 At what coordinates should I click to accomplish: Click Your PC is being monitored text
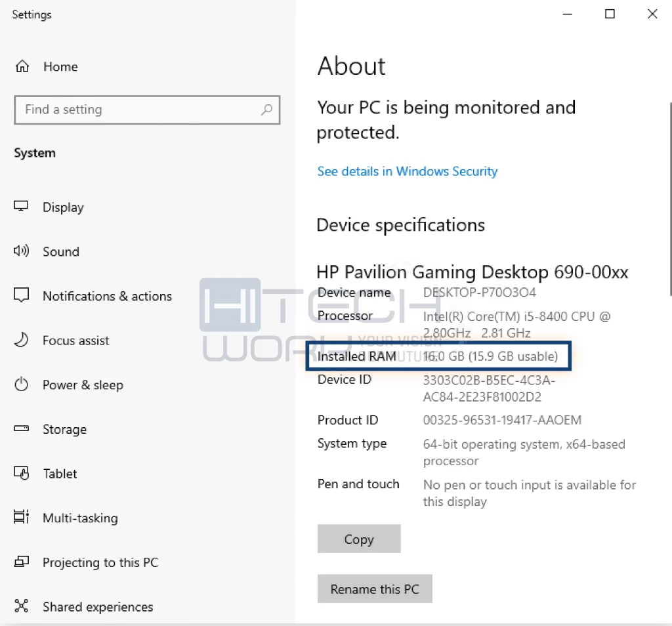click(446, 120)
